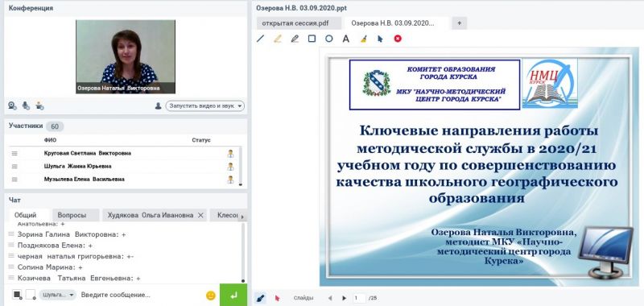Click the slide number input field

359,298
